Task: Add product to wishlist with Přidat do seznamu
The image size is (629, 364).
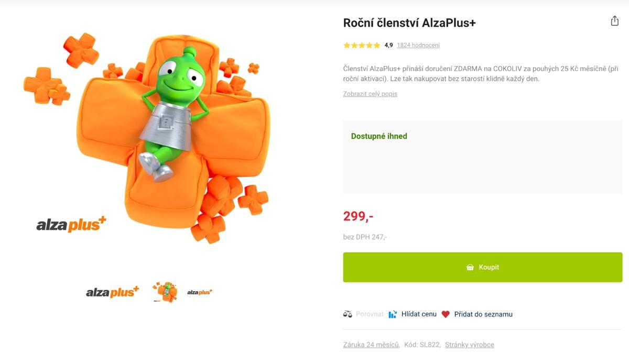Action: 483,314
